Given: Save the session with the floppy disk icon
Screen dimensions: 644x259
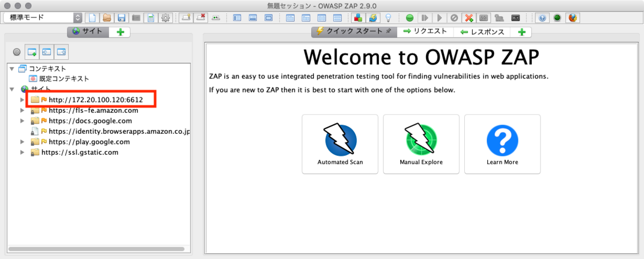Looking at the screenshot, I should (122, 18).
